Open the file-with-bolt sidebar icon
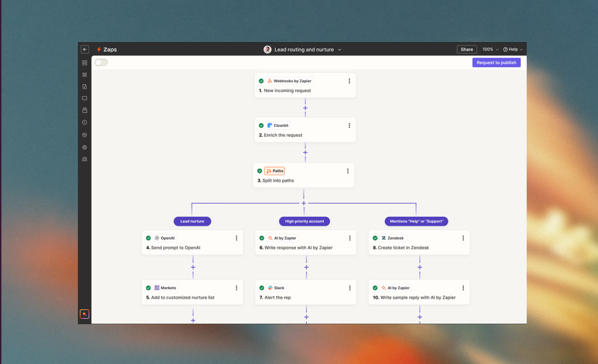 point(84,87)
